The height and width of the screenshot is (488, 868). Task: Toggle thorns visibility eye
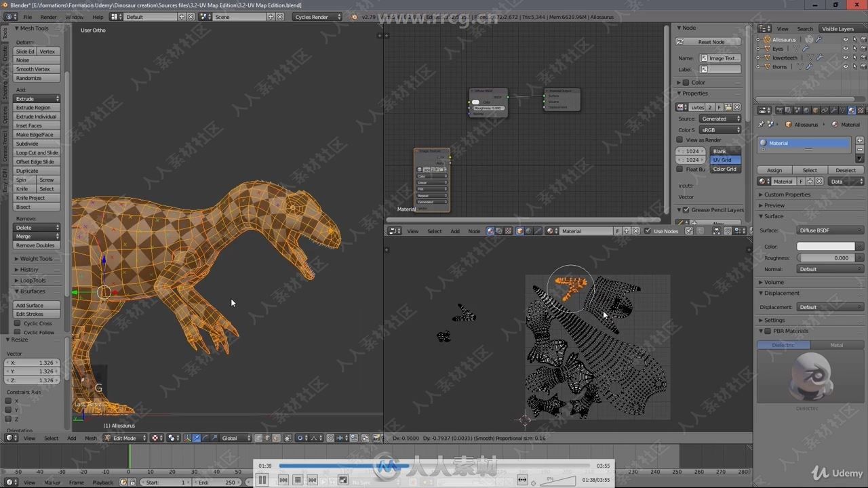click(845, 66)
